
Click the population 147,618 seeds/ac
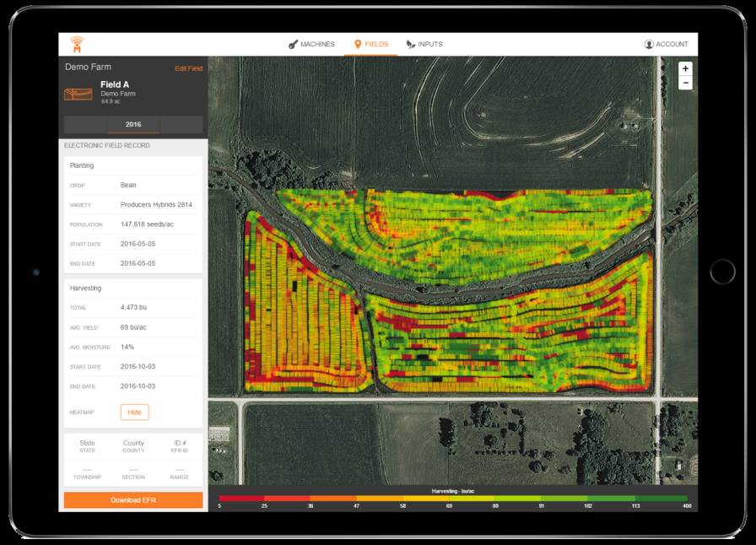147,224
